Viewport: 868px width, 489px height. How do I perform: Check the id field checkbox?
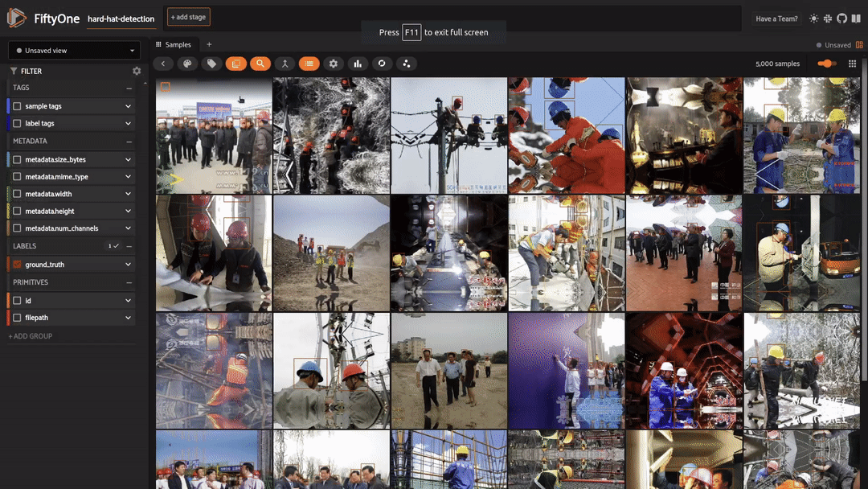17,301
